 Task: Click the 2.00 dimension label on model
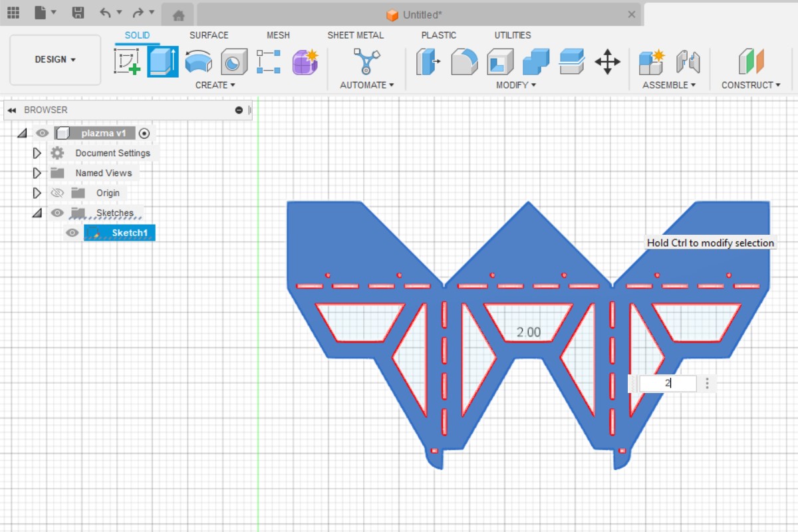pyautogui.click(x=529, y=332)
